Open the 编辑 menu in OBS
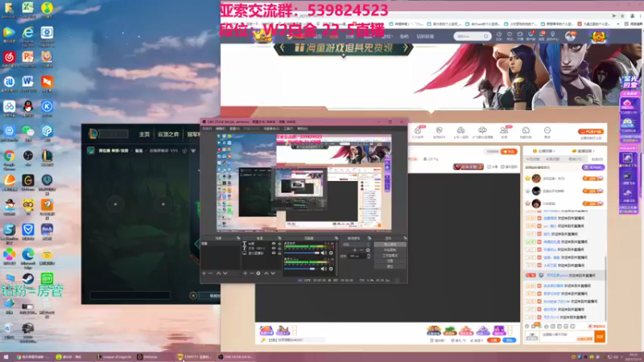The width and height of the screenshot is (644, 362). click(221, 129)
